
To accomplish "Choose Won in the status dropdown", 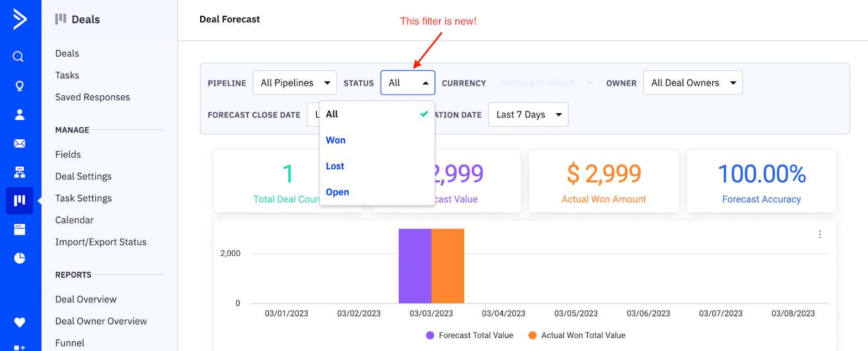I will [336, 140].
